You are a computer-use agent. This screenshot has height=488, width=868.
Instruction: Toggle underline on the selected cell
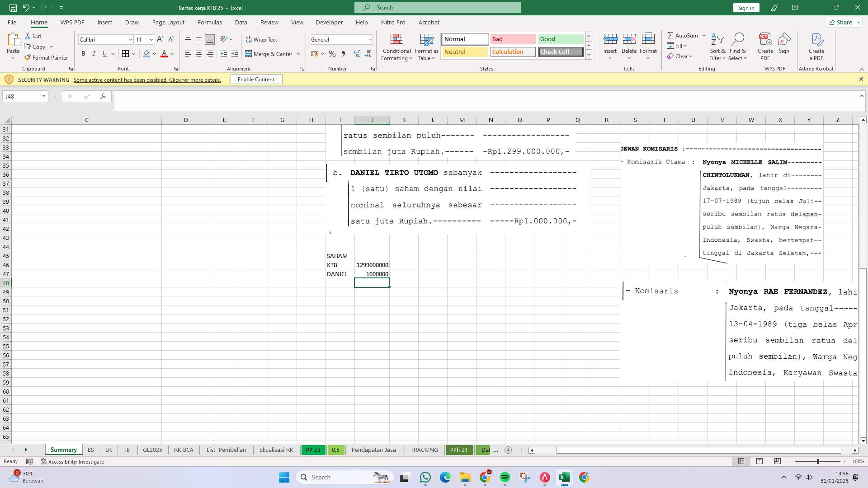(104, 53)
